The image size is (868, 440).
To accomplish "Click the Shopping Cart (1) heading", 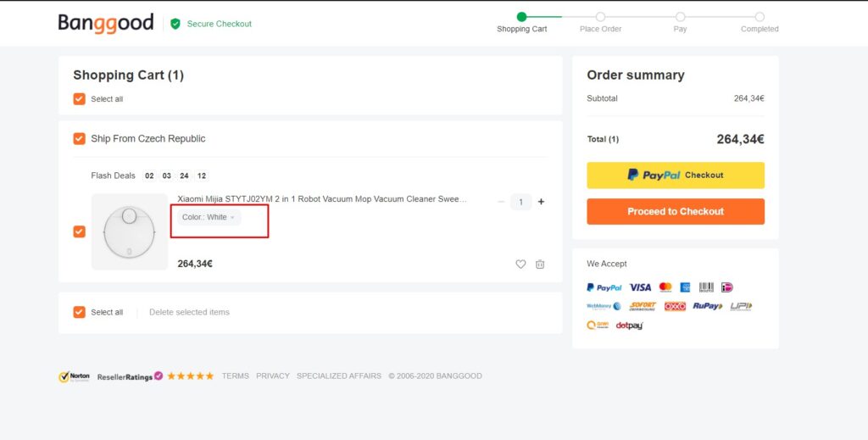I will [129, 75].
